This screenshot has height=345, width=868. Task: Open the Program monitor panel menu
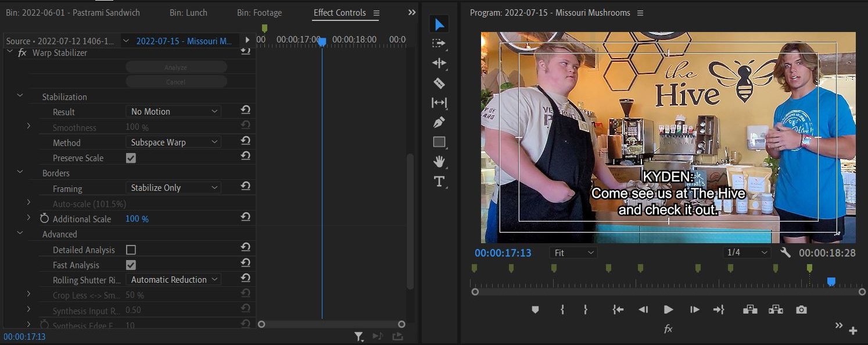coord(640,13)
